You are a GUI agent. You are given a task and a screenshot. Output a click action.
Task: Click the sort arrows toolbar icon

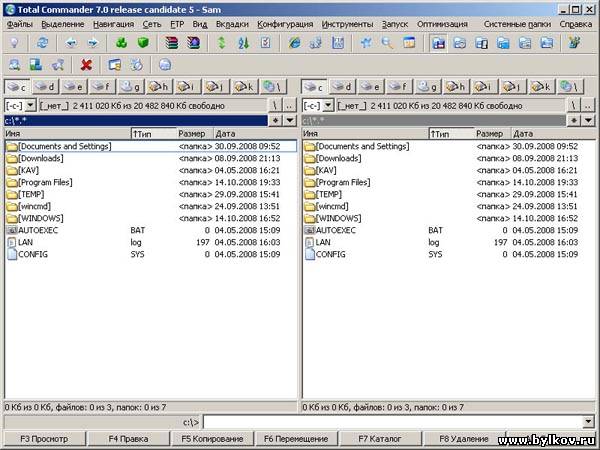[x=243, y=42]
